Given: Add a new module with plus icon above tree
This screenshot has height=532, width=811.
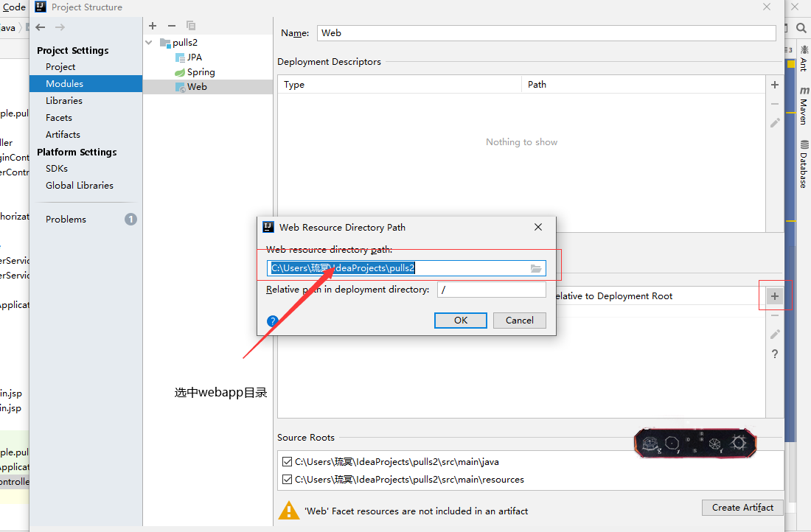Looking at the screenshot, I should click(153, 26).
